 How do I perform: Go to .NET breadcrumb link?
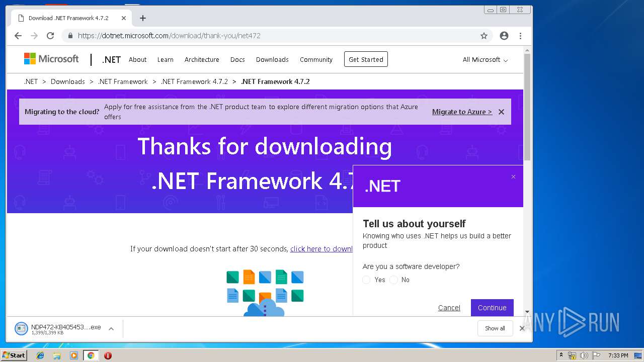click(x=31, y=81)
